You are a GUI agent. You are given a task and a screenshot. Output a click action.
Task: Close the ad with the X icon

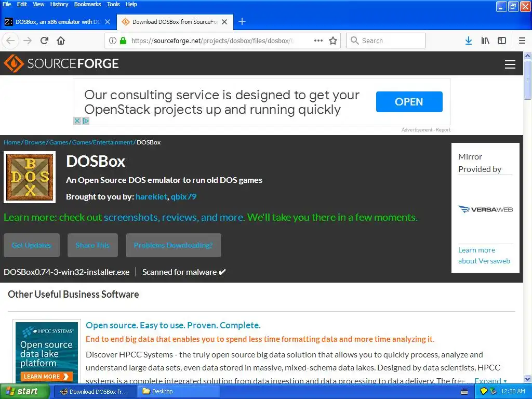coord(77,121)
